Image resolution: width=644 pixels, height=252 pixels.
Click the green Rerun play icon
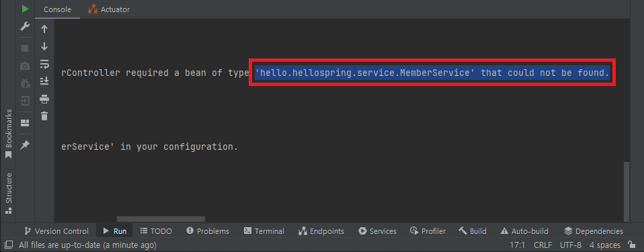click(25, 9)
